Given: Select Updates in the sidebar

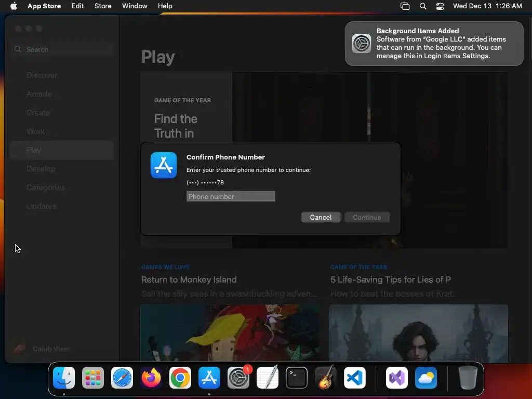Looking at the screenshot, I should point(62,206).
